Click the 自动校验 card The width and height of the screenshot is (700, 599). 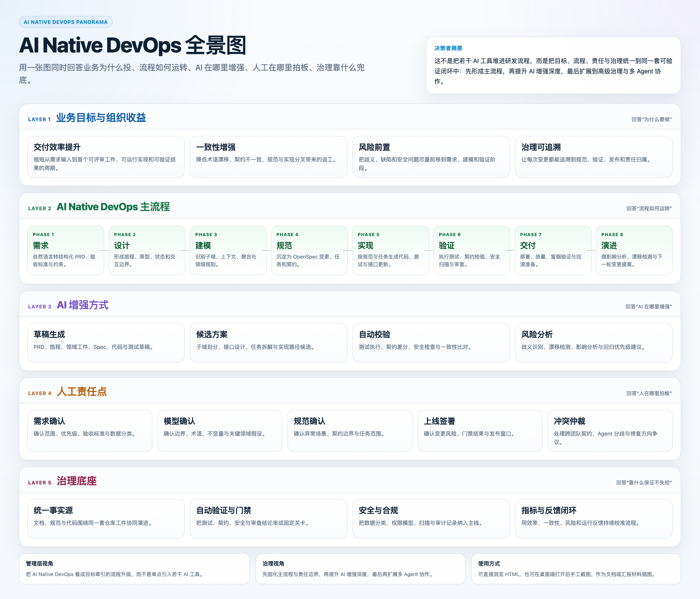431,343
